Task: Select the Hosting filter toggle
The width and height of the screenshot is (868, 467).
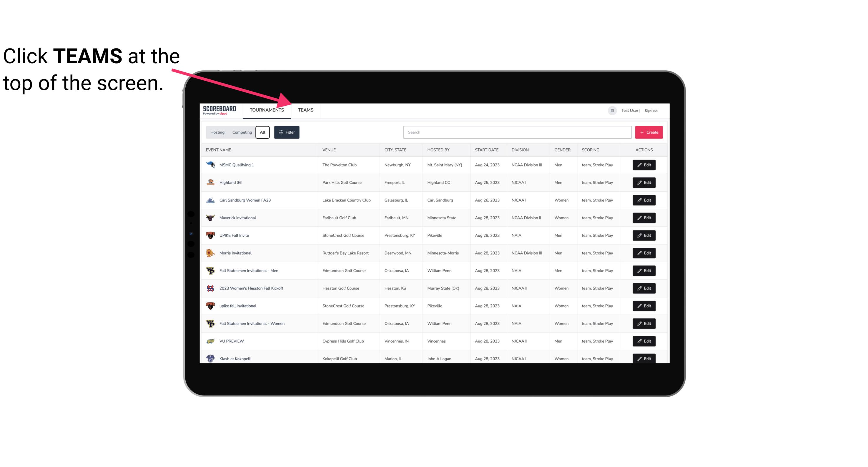Action: pos(217,132)
